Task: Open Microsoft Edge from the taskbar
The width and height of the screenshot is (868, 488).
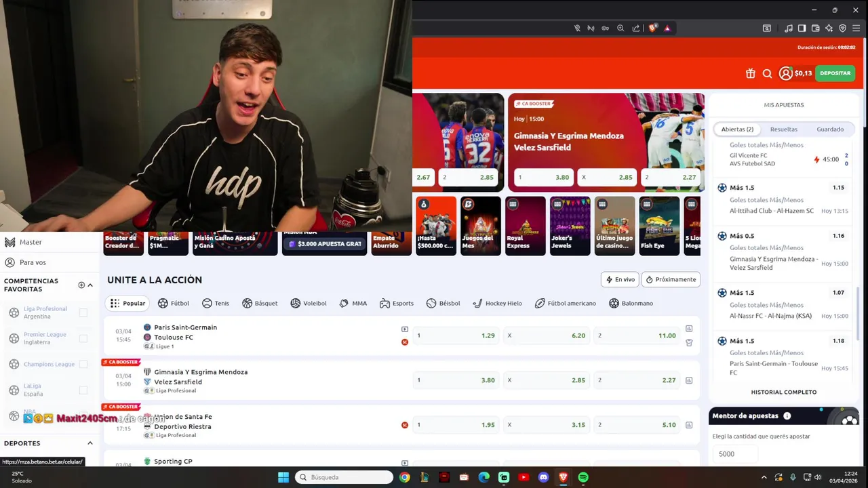Action: [x=484, y=477]
